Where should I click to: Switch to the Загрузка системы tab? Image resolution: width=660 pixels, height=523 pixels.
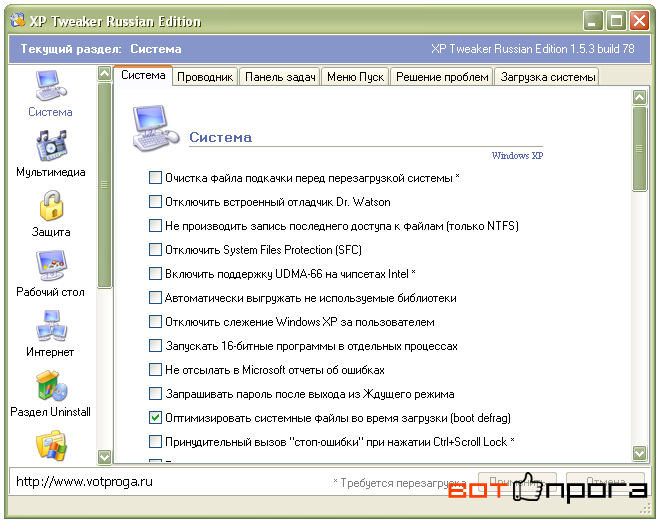click(547, 77)
